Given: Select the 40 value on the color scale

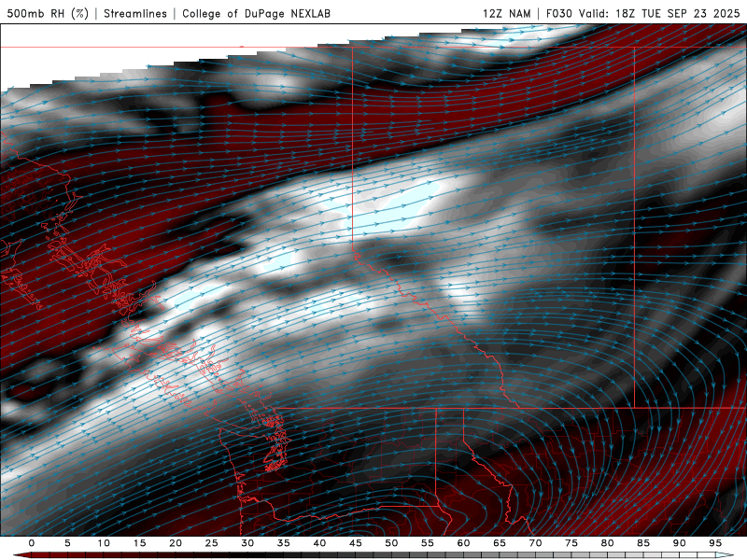Looking at the screenshot, I should 319,543.
